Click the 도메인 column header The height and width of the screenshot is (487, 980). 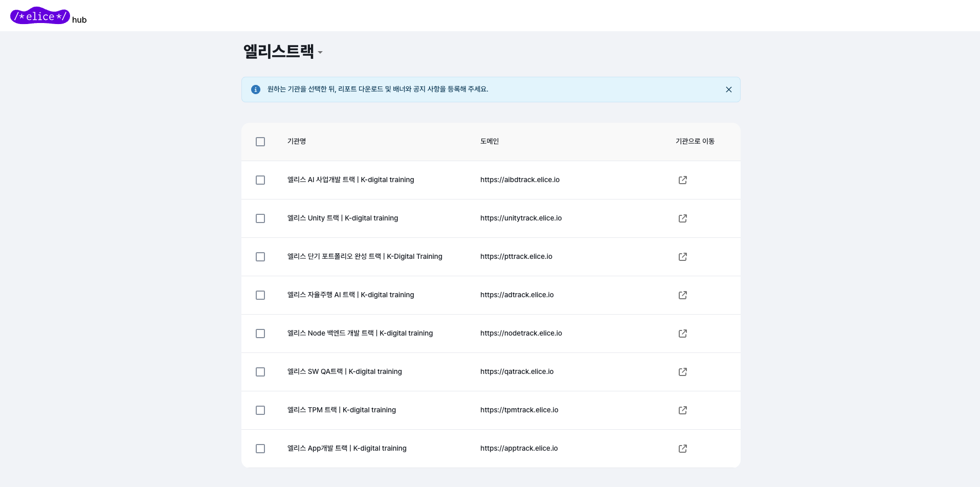489,141
